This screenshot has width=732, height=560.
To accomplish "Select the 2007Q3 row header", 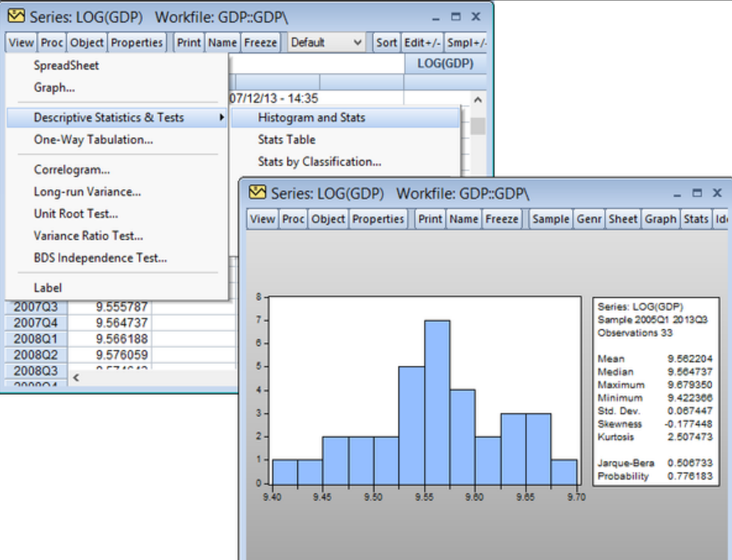I will pos(36,307).
